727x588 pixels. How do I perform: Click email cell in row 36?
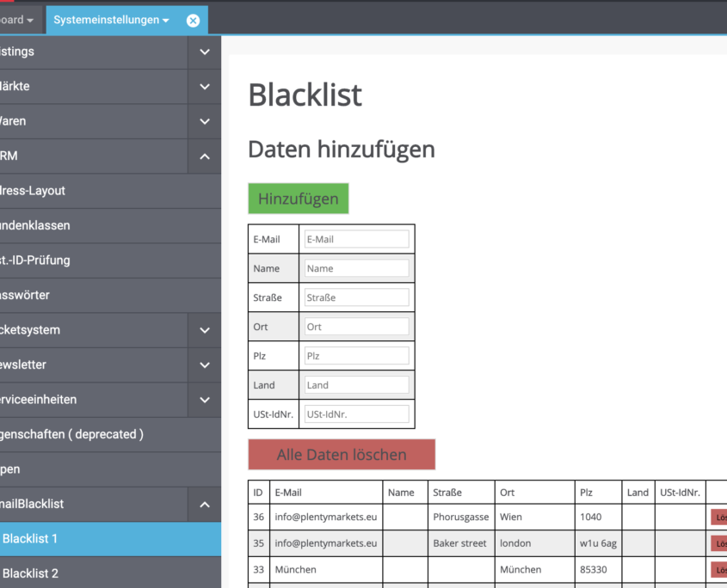tap(326, 518)
